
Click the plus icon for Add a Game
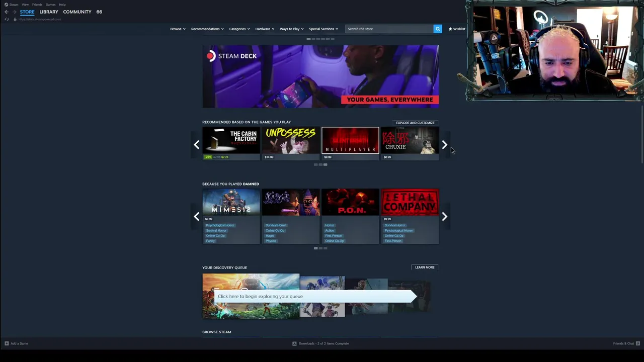[7, 343]
